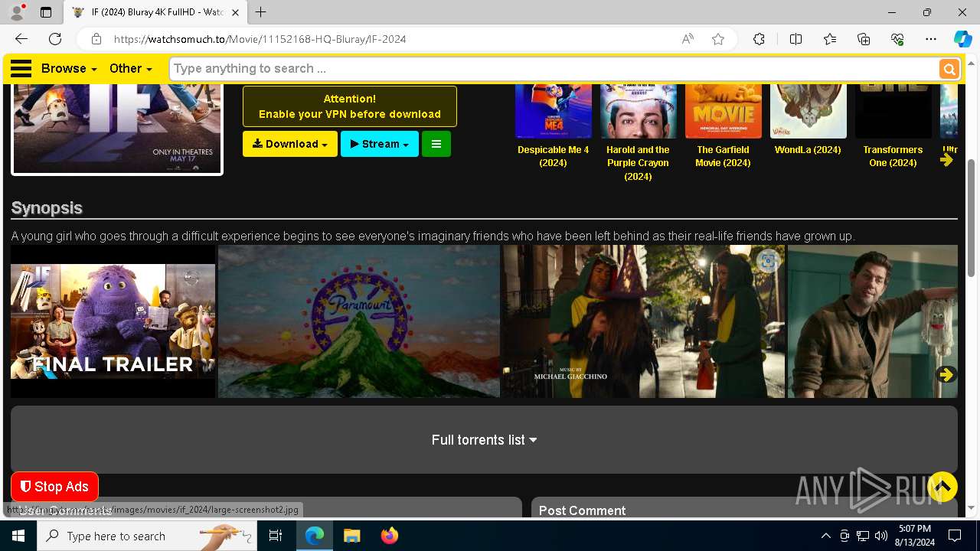Open Browser essentials heart icon
Image resolution: width=980 pixels, height=551 pixels.
tap(897, 39)
